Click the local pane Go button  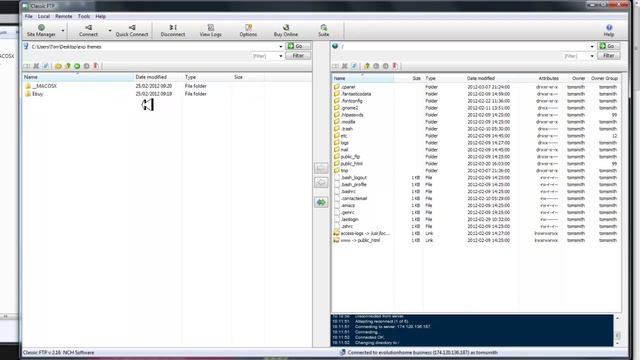point(298,46)
